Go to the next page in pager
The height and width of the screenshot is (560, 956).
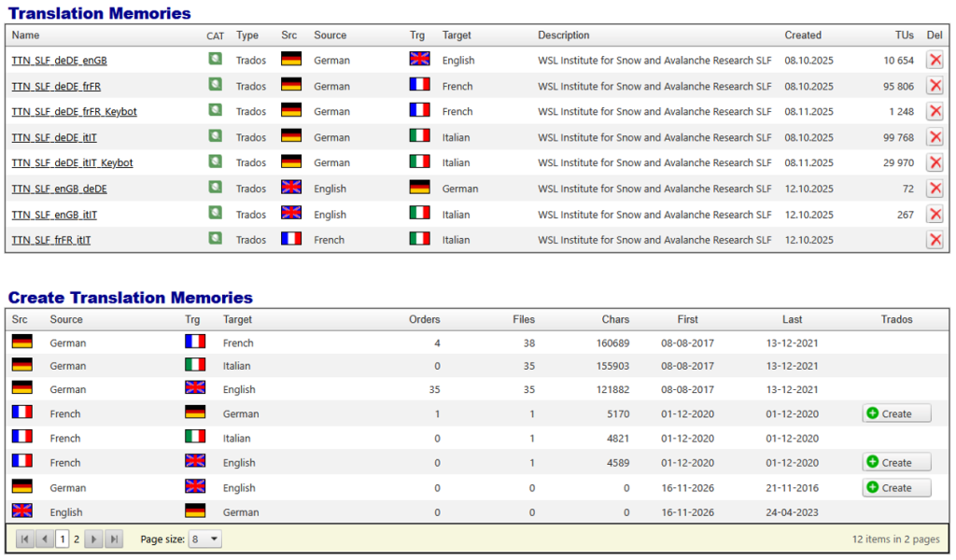[x=93, y=539]
